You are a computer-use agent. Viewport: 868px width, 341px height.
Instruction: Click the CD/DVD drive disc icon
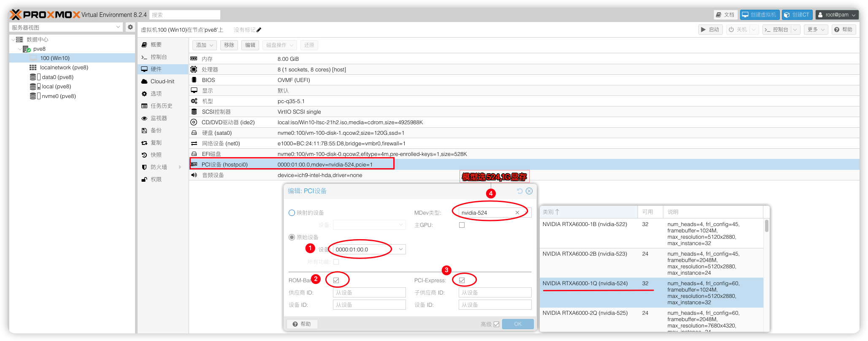(x=194, y=122)
